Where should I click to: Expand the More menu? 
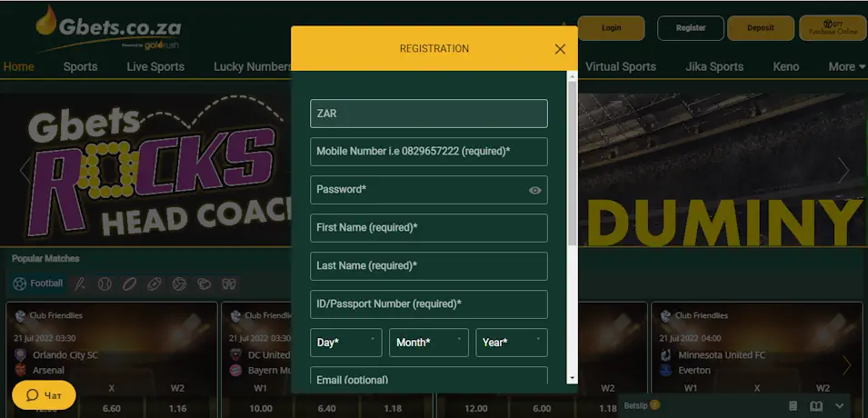[x=846, y=67]
